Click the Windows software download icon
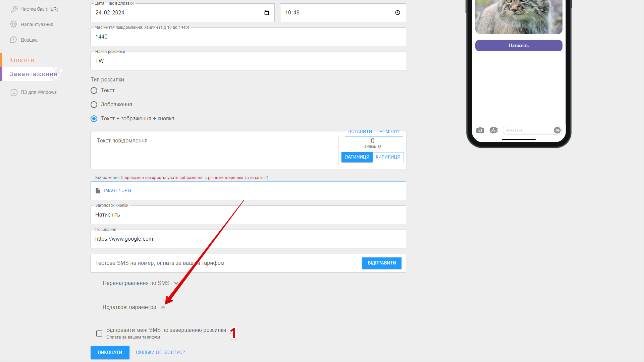 click(x=14, y=93)
